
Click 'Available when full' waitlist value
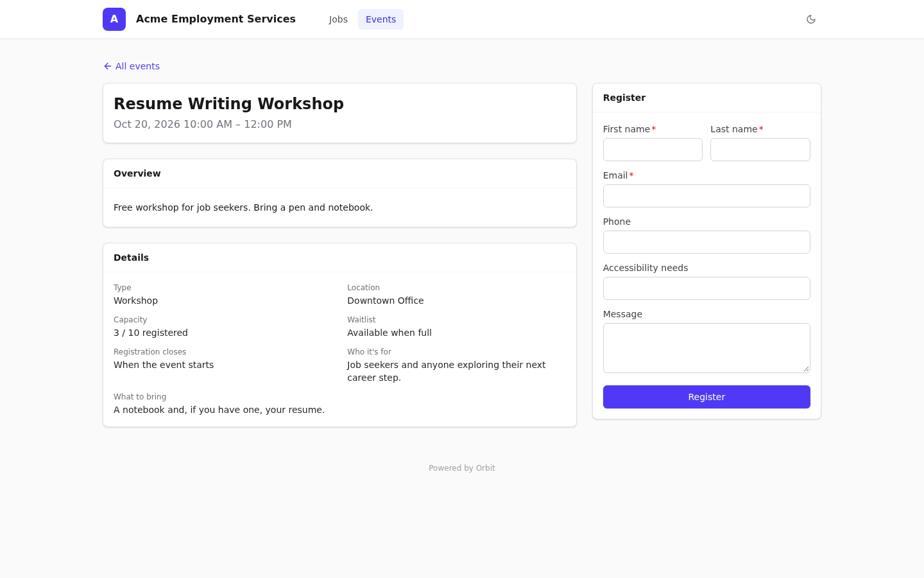[x=389, y=333]
